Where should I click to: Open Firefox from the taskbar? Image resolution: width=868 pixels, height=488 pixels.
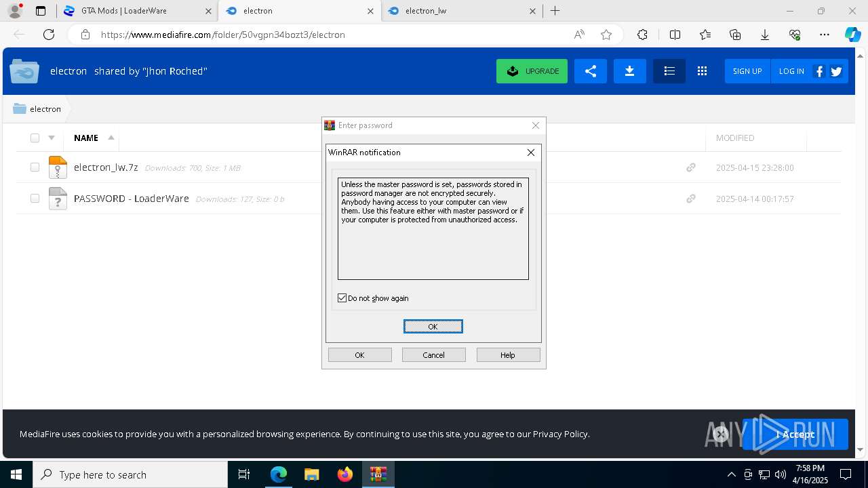pos(344,474)
